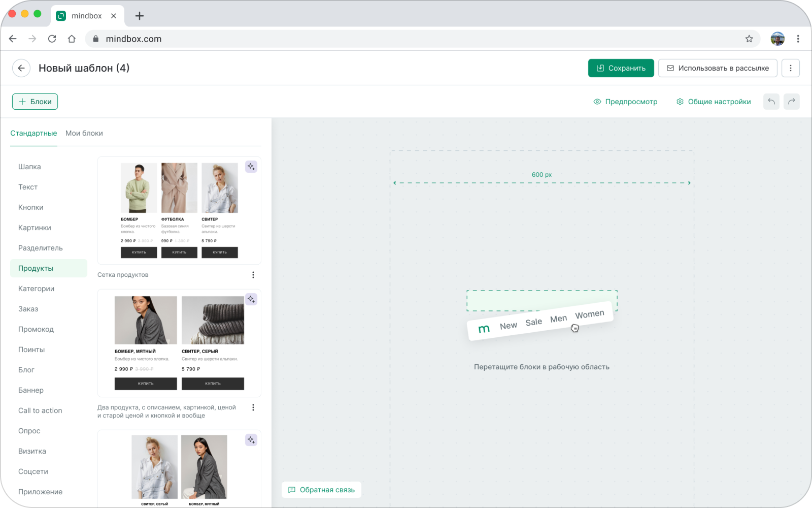
Task: Click Использовать в рассылке button
Action: pyautogui.click(x=718, y=68)
